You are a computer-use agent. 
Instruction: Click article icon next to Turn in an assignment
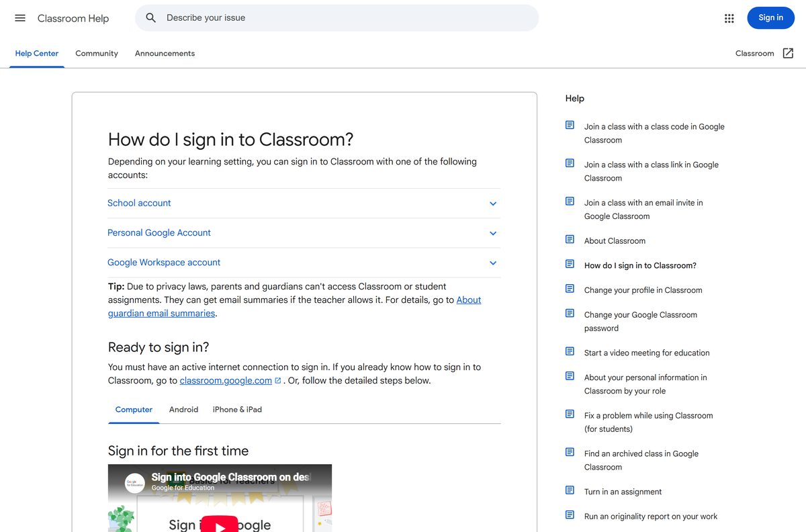pos(570,490)
